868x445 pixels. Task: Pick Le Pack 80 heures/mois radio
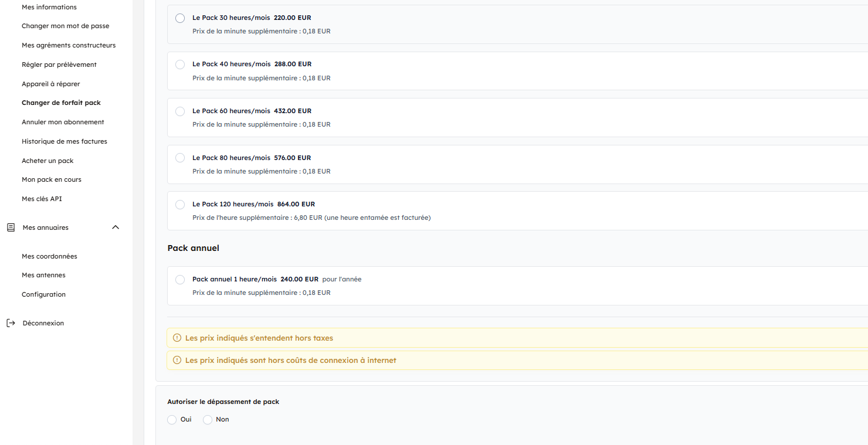pos(180,158)
